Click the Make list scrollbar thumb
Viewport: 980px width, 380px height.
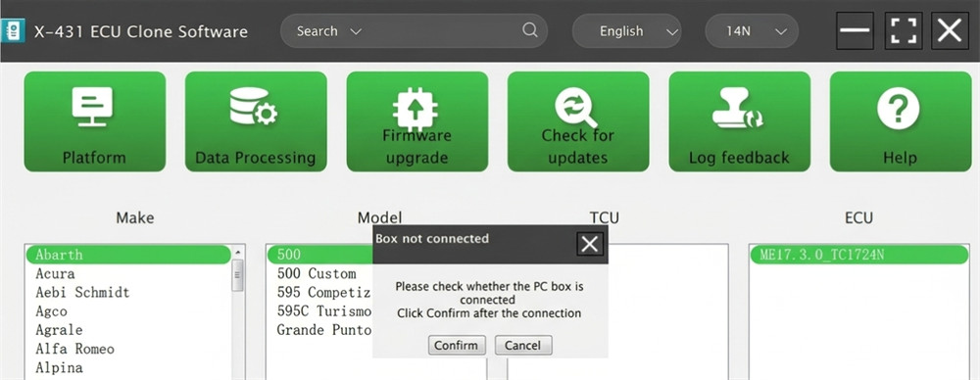238,275
